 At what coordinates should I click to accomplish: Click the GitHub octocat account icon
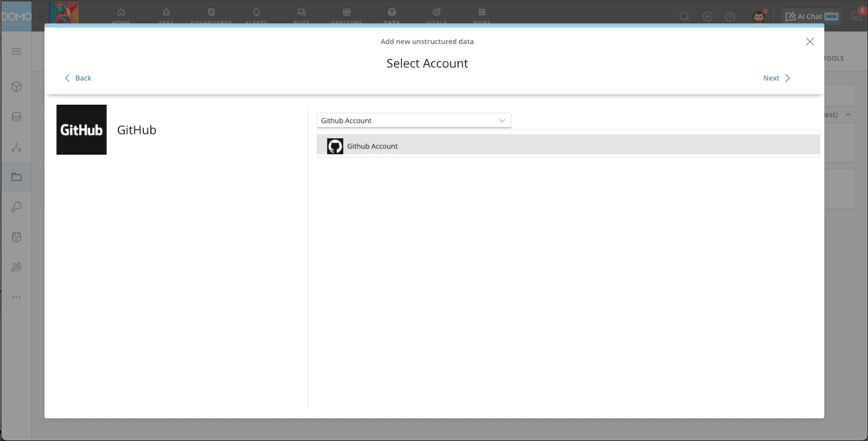click(x=335, y=146)
